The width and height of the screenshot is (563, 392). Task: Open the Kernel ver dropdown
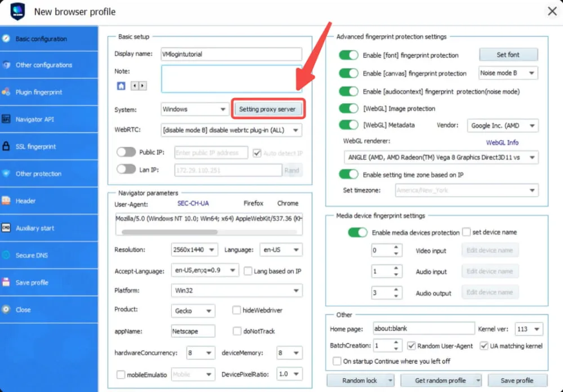[x=529, y=329]
